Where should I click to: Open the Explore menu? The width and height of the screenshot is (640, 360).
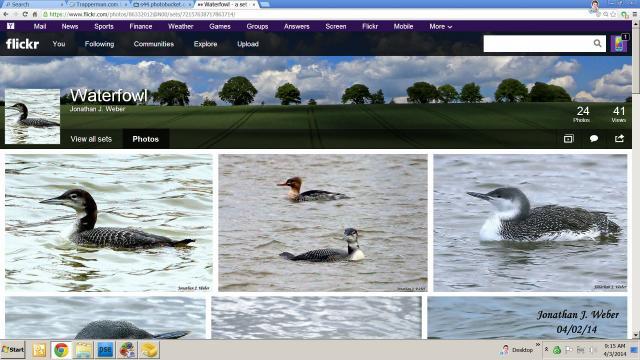pos(205,44)
